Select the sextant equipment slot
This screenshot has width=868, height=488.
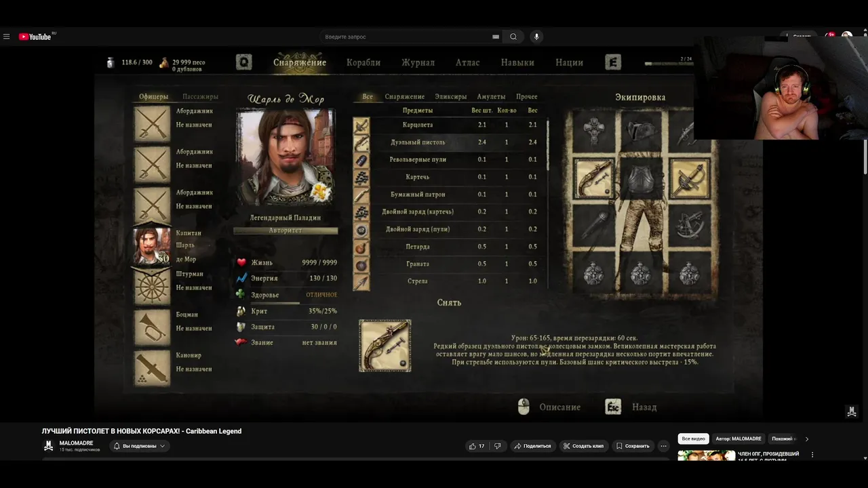(690, 226)
